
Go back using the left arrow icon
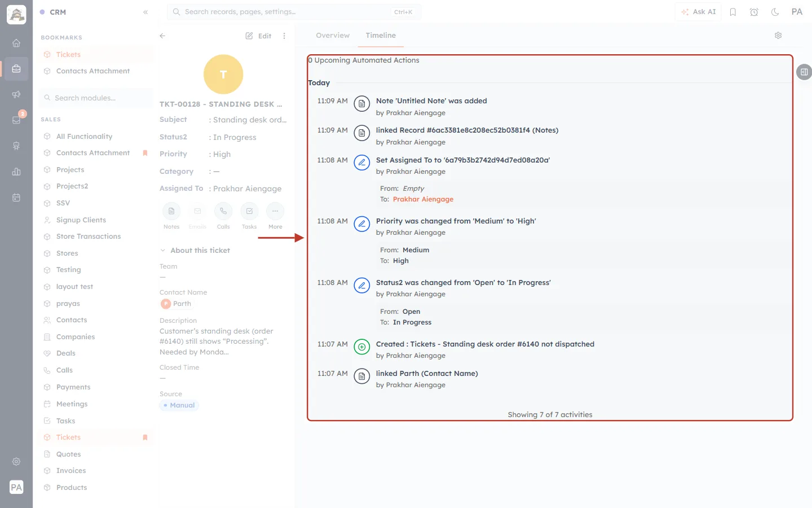coord(162,36)
